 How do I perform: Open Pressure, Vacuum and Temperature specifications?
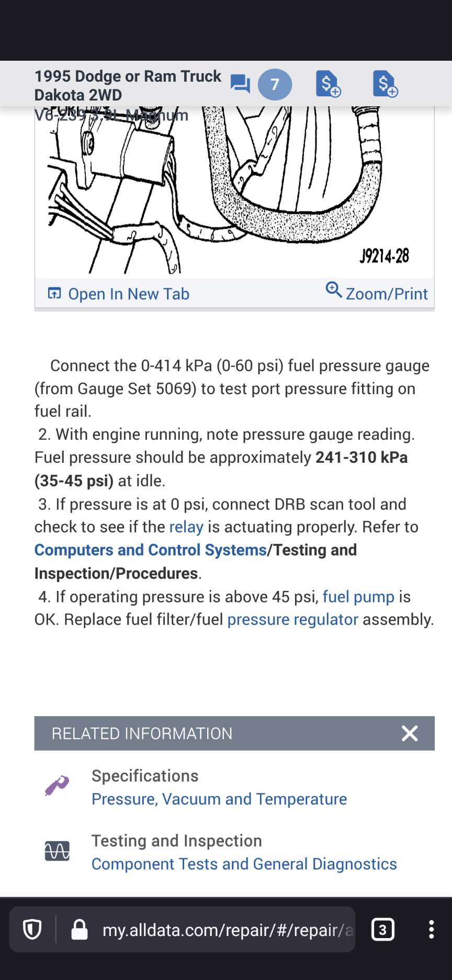tap(219, 799)
